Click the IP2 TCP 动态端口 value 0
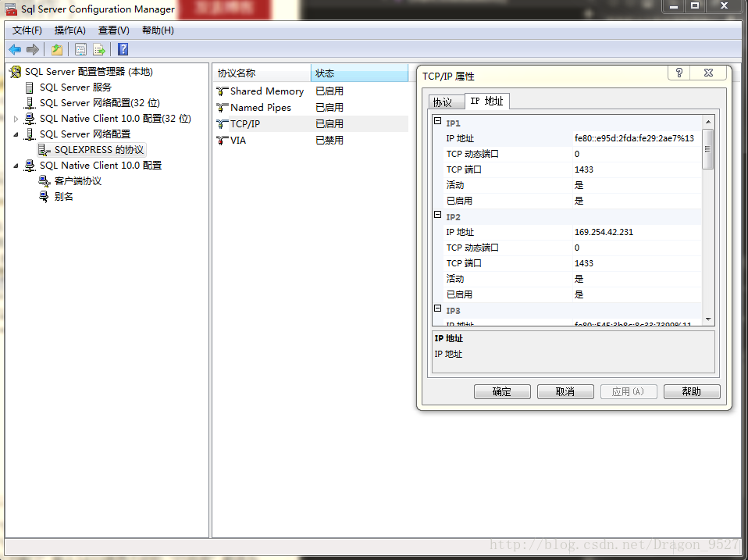The height and width of the screenshot is (560, 748). click(x=637, y=248)
